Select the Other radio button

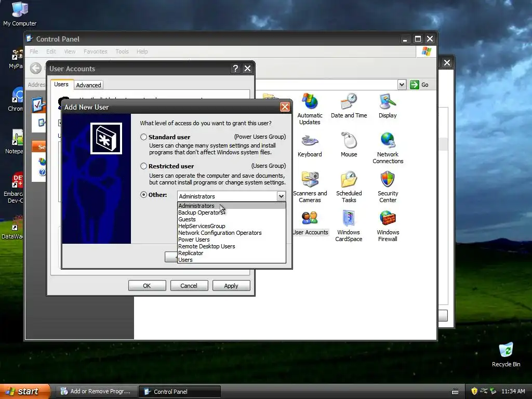(143, 195)
